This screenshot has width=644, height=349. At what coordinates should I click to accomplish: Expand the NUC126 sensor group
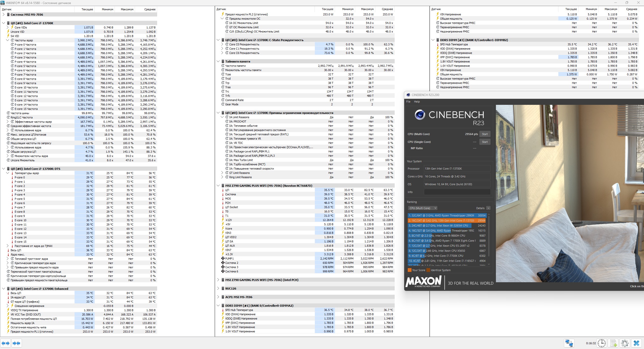click(x=218, y=289)
